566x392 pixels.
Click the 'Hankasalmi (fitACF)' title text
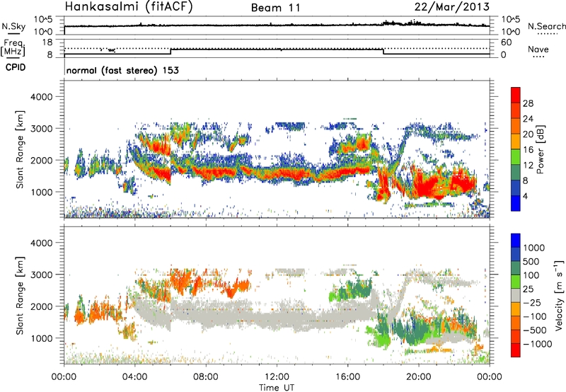point(129,7)
